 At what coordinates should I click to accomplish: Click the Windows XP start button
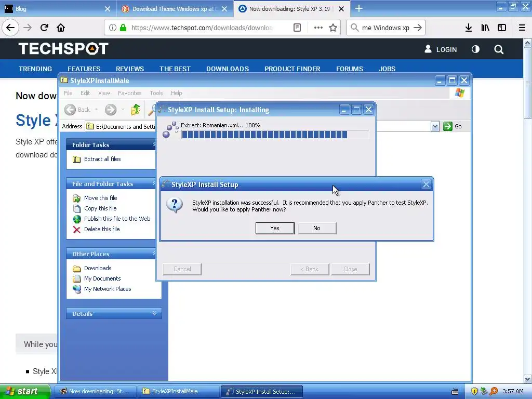(25, 392)
